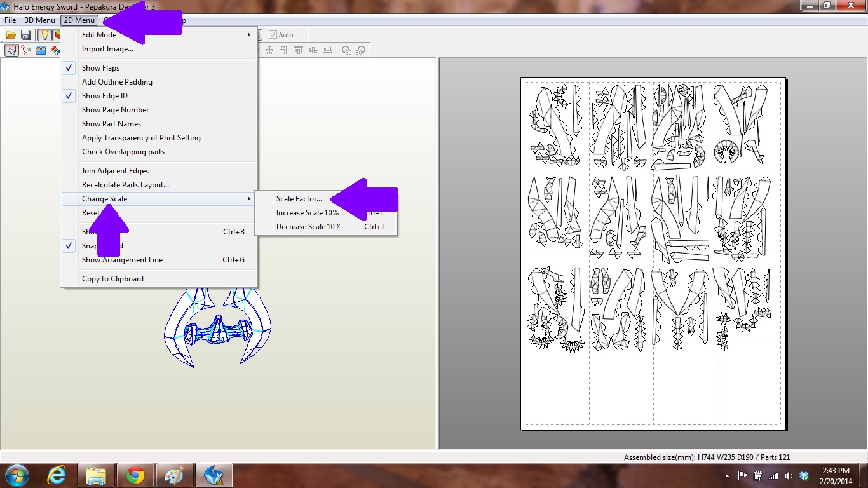The width and height of the screenshot is (868, 488).
Task: Click the Assembled size status bar text
Action: click(x=707, y=457)
